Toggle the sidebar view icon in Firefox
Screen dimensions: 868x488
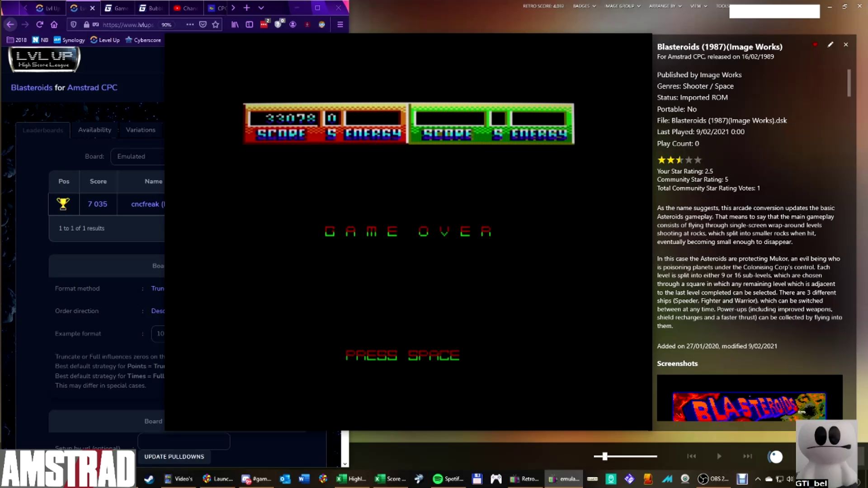coord(249,24)
